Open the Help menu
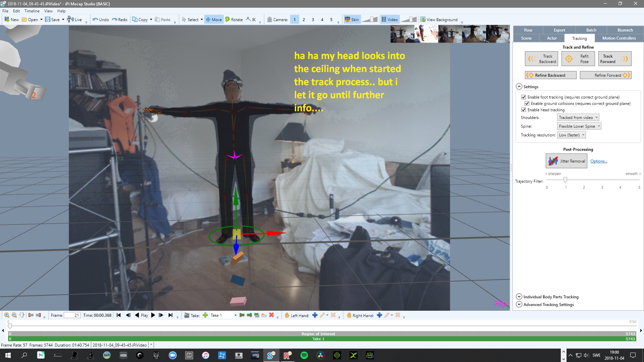Image resolution: width=644 pixels, height=362 pixels. coord(61,11)
